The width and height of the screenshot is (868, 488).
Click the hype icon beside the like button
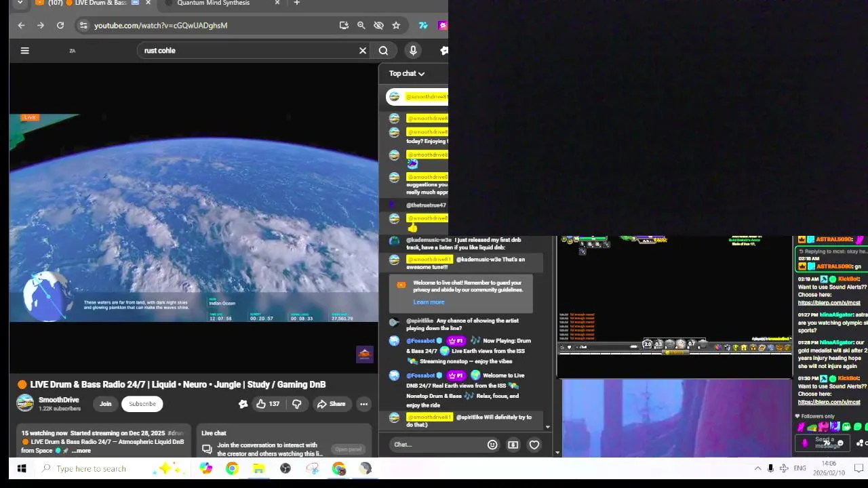pyautogui.click(x=243, y=404)
